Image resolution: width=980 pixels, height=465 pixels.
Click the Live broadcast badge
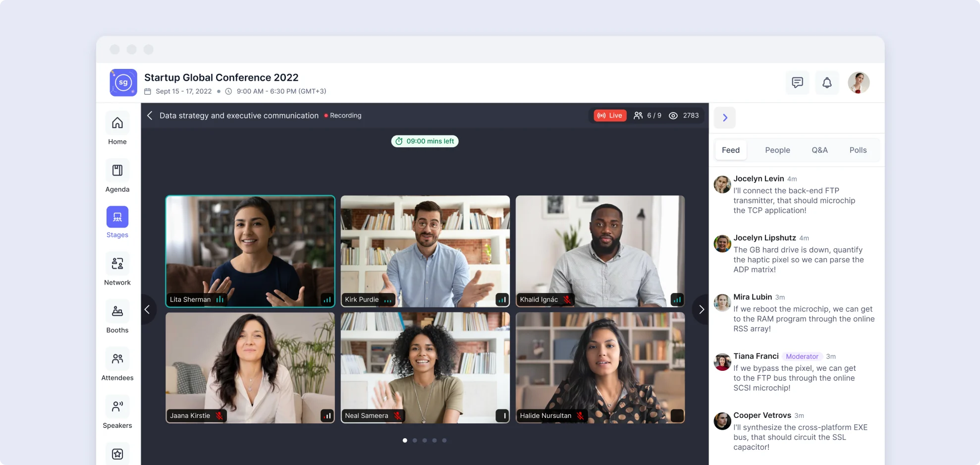click(x=610, y=116)
